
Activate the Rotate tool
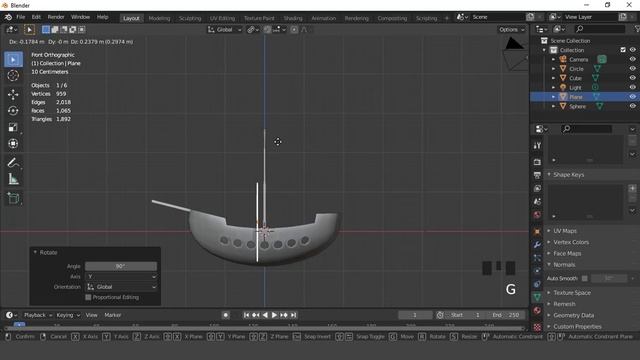pos(13,111)
